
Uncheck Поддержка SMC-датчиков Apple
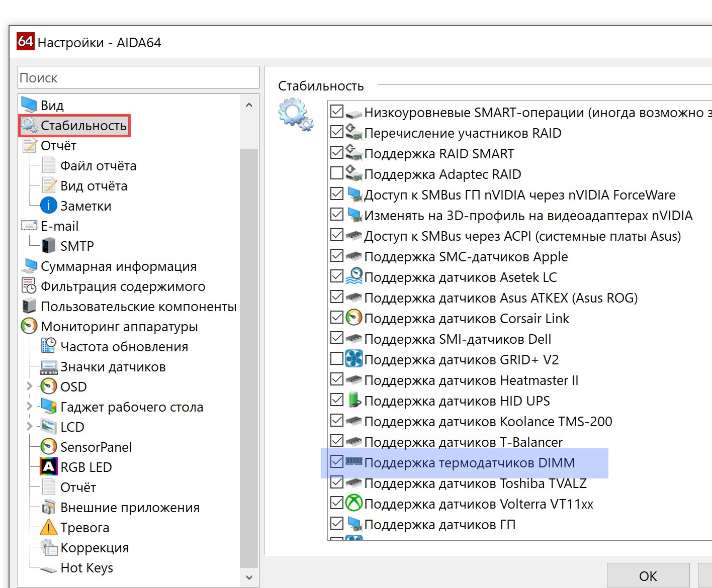pyautogui.click(x=337, y=256)
